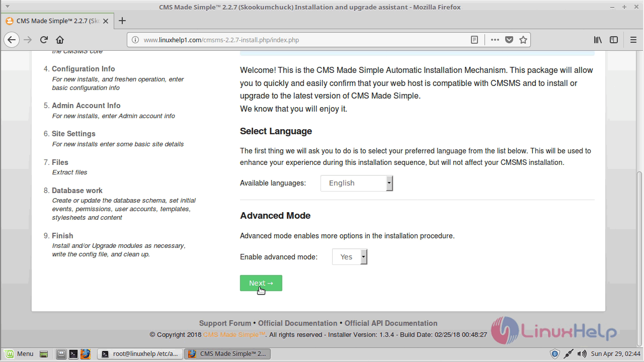
Task: Open the Firefox home page icon
Action: coord(59,40)
